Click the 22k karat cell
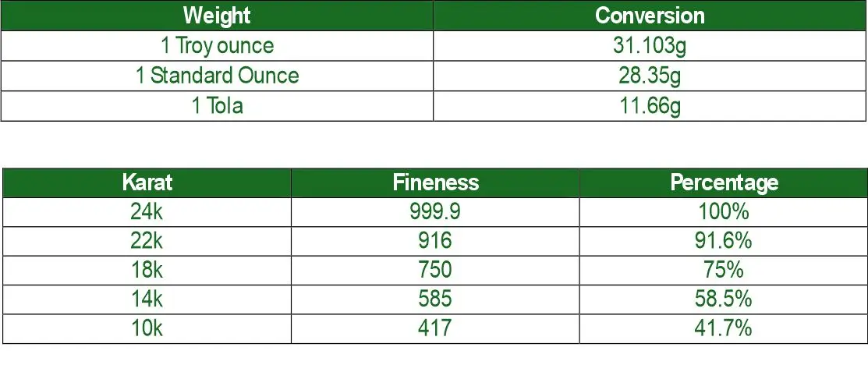The width and height of the screenshot is (868, 372). 147,240
